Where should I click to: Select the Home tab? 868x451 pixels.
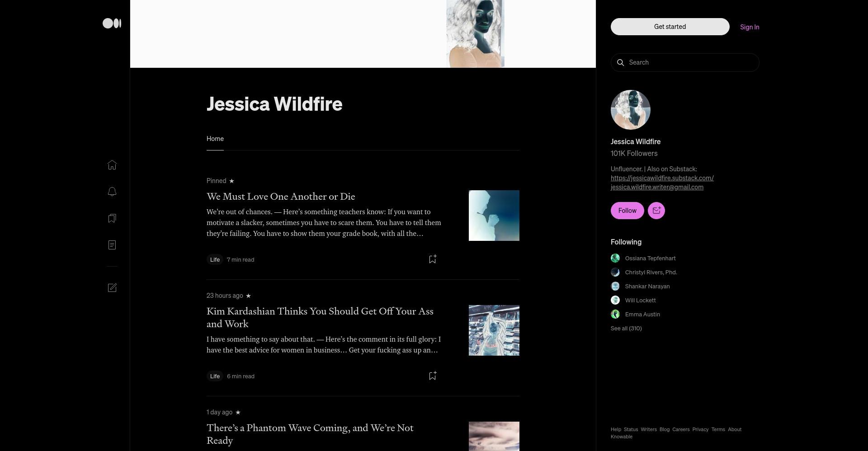click(215, 139)
